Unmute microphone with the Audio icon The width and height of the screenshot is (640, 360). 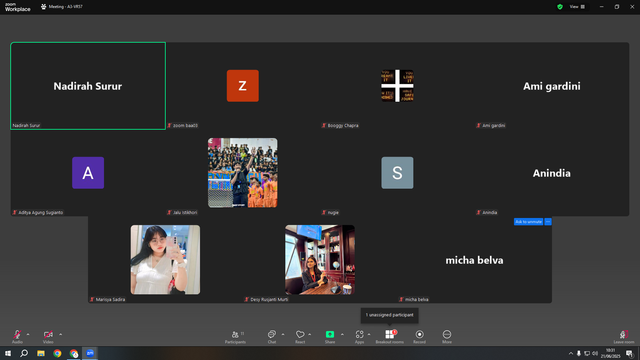coord(17,336)
